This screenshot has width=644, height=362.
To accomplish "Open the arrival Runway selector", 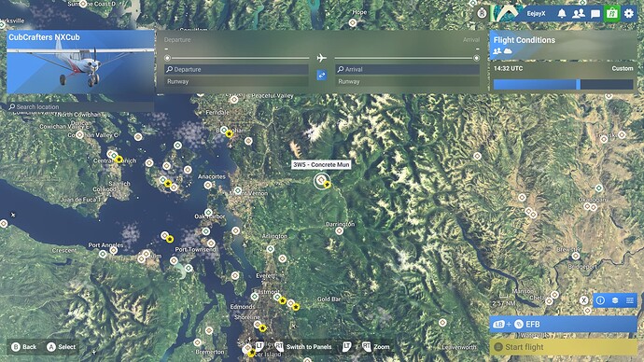I will pos(408,81).
